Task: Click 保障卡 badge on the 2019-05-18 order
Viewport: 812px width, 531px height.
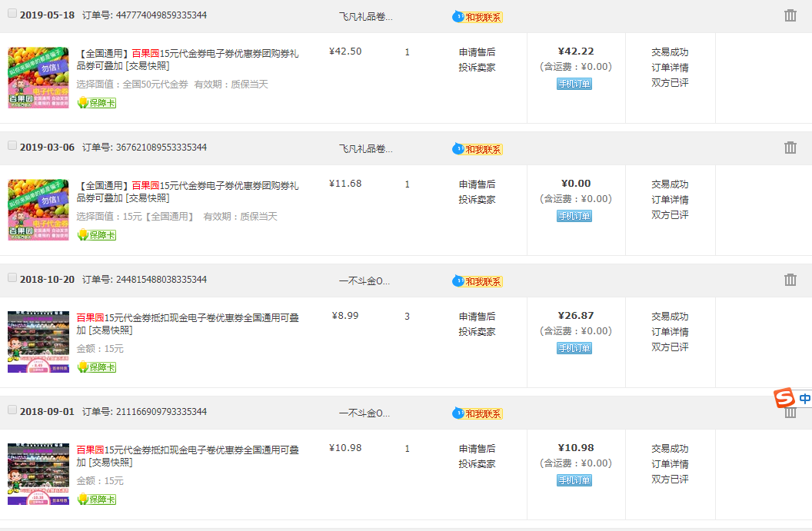Action: tap(97, 103)
